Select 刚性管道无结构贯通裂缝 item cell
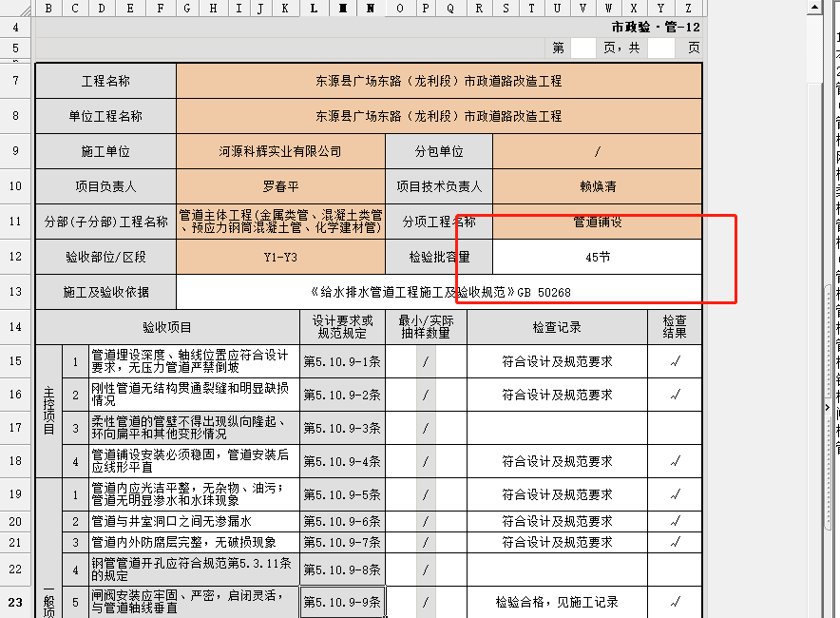Screen dimensions: 840x618 (194, 395)
